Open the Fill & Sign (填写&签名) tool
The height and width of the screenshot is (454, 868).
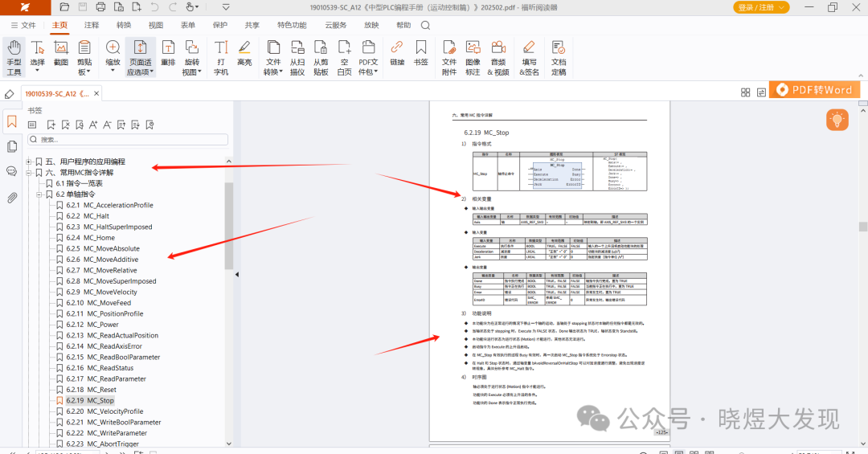(x=529, y=55)
